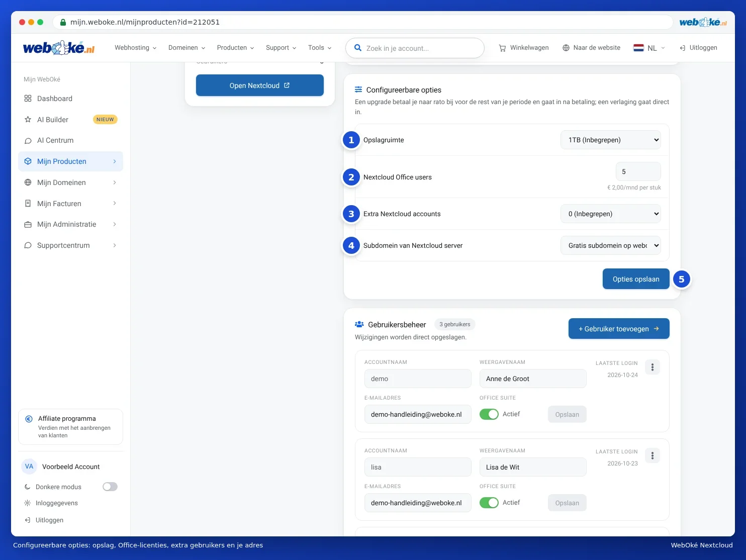Click the Lisa de Wit display name field

coord(533,467)
